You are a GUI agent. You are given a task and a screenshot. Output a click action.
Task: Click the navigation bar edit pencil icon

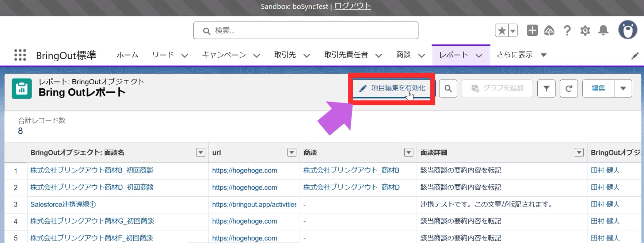[635, 56]
